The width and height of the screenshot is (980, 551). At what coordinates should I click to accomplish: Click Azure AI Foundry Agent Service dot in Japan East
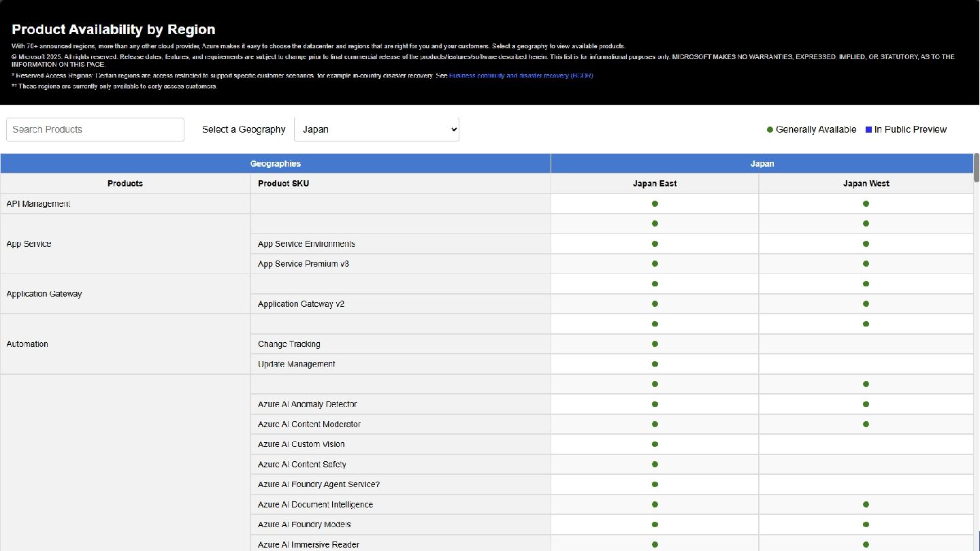pyautogui.click(x=655, y=484)
